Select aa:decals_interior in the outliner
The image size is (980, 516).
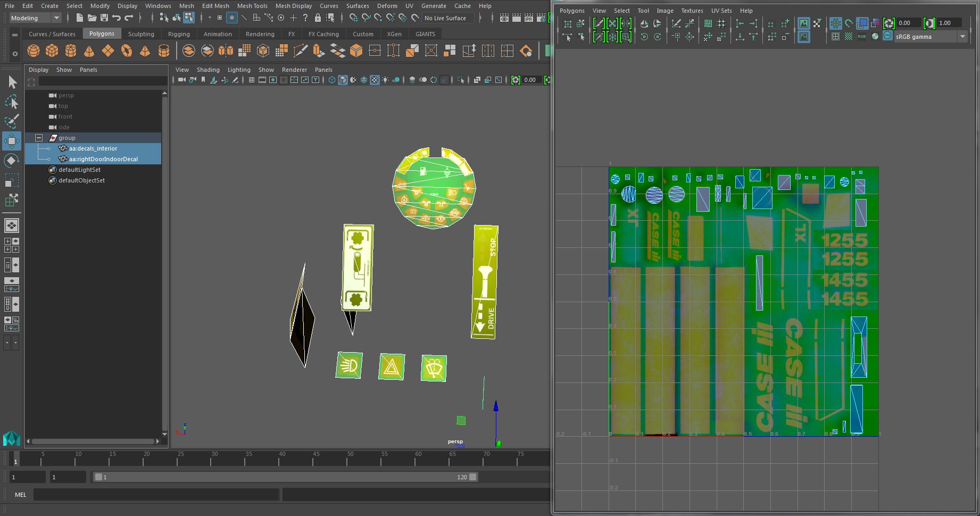click(93, 148)
